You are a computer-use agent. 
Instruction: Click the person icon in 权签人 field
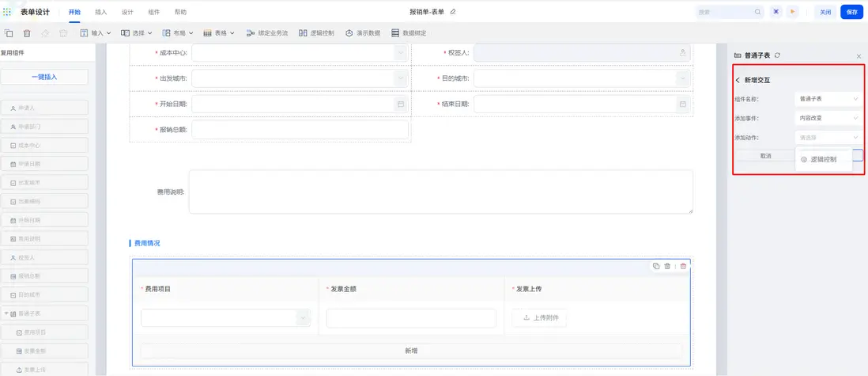pyautogui.click(x=682, y=53)
